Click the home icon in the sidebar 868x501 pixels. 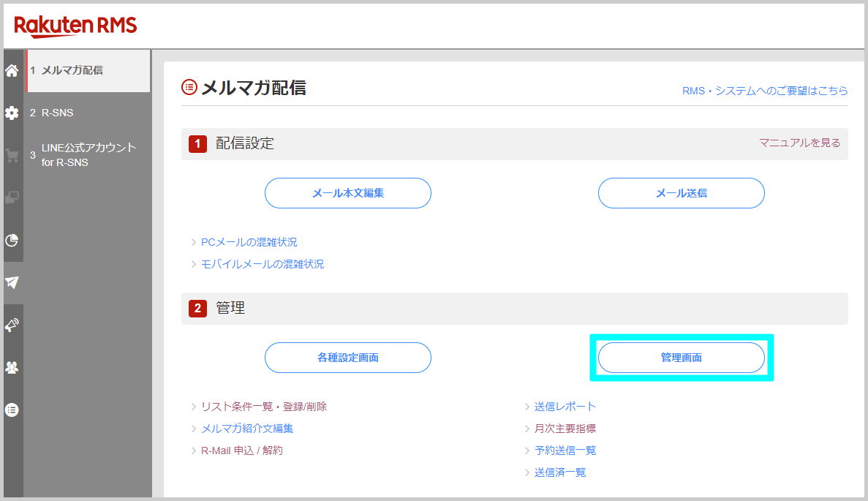[x=12, y=70]
